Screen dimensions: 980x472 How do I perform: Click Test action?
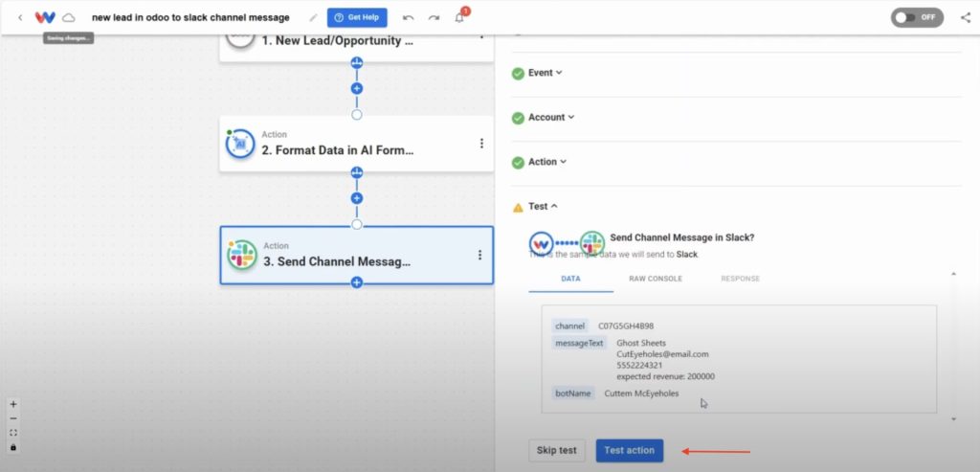(x=630, y=450)
